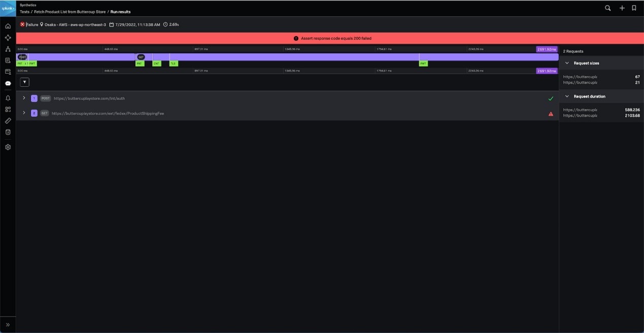Screen dimensions: 644x333
Task: Open the Dashboards grid icon
Action: pos(8,109)
